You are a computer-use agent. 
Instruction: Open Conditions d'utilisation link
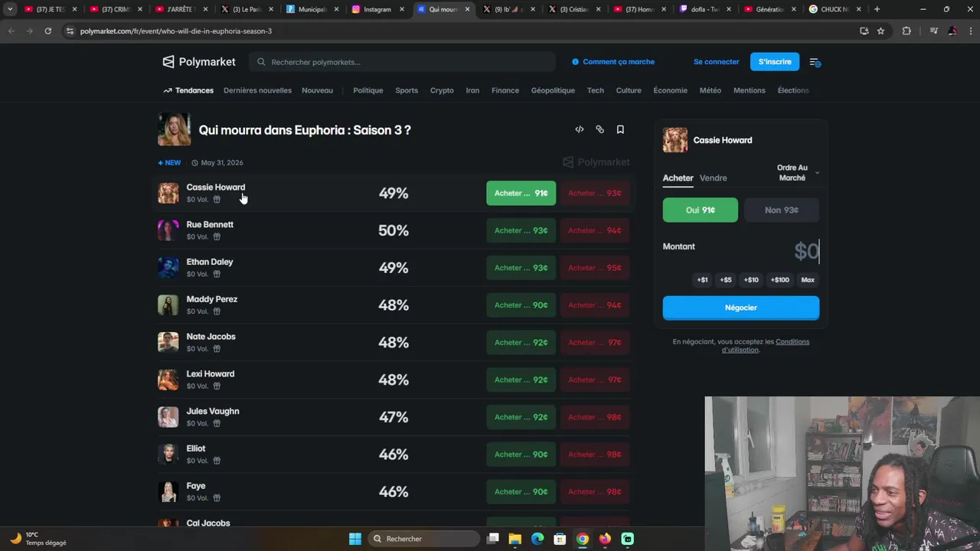[x=766, y=346]
